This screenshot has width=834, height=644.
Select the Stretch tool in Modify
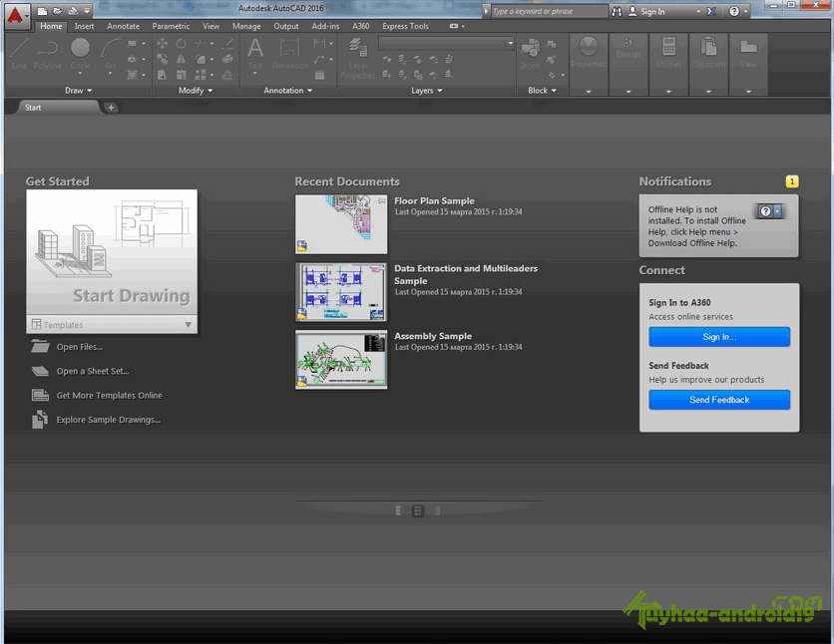(x=163, y=75)
